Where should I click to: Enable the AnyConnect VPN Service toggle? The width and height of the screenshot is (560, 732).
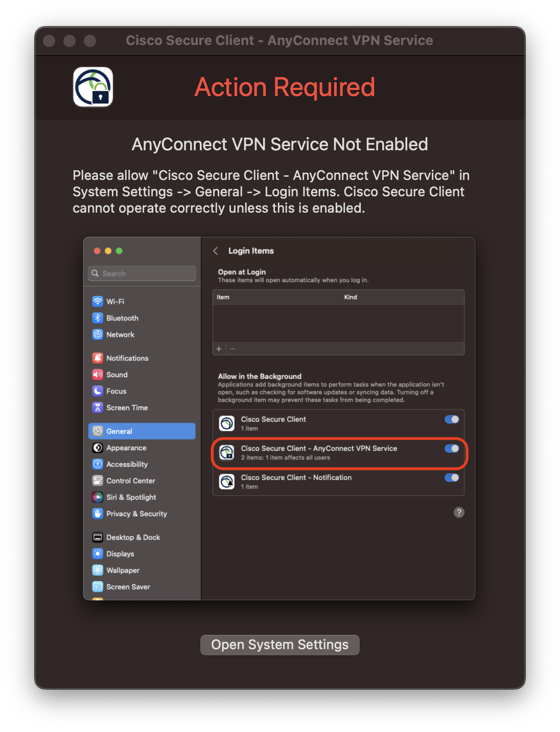(x=452, y=449)
